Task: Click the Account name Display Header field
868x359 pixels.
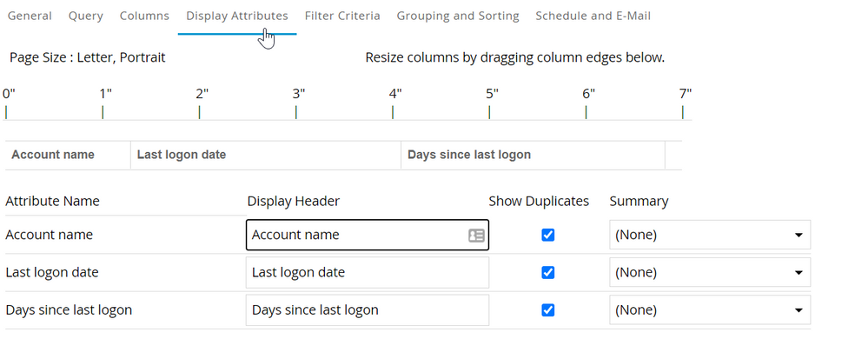Action: [x=356, y=236]
